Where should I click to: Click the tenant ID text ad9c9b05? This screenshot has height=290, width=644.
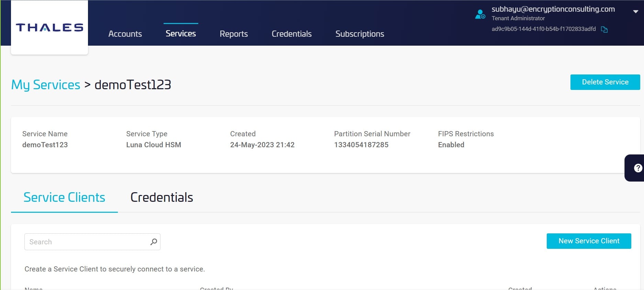tap(543, 29)
